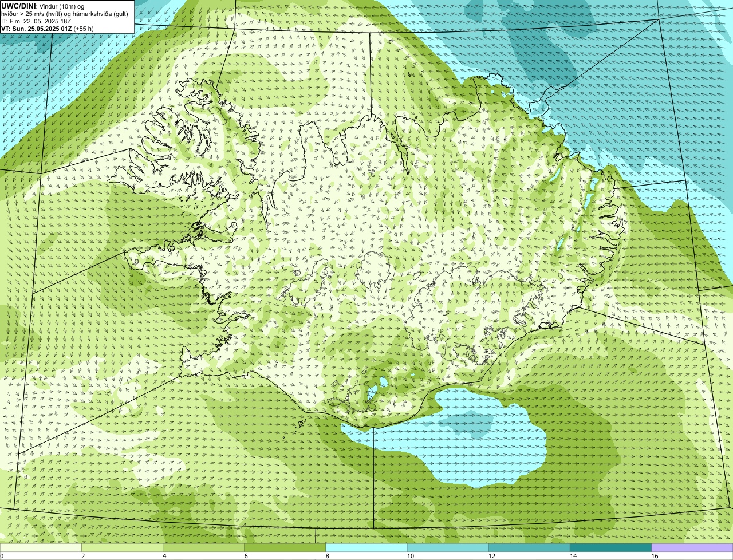Viewport: 733px width, 560px height.
Task: Click the "16" scale label
Action: pos(655,556)
